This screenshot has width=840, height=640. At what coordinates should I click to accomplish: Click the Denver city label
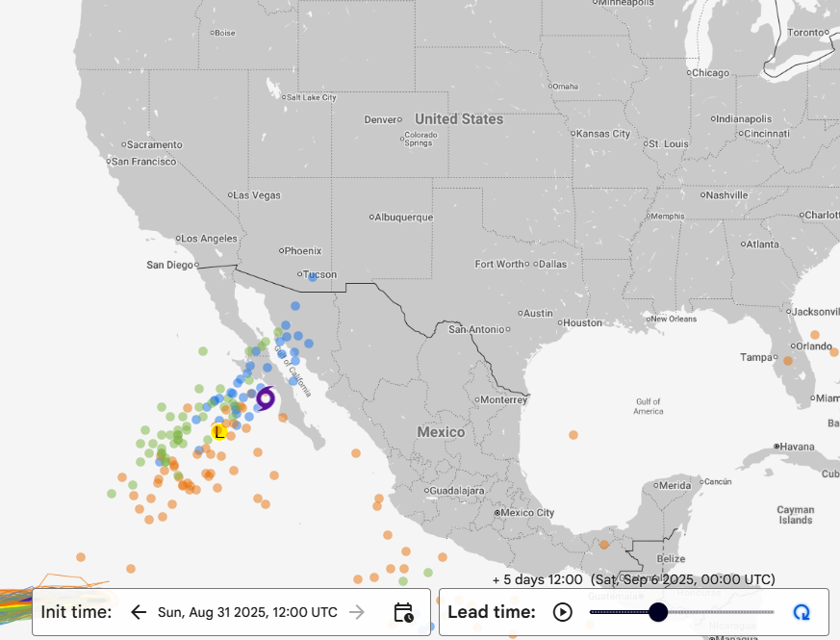(380, 120)
